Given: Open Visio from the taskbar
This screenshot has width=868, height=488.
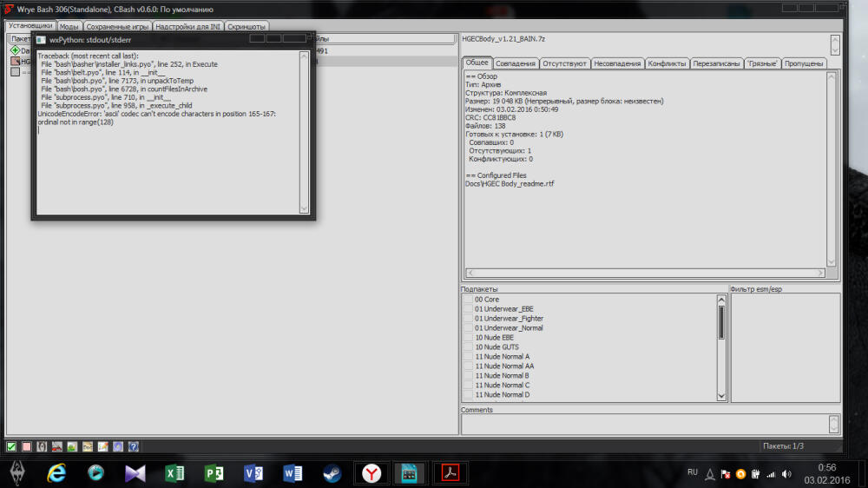Looking at the screenshot, I should coord(253,473).
